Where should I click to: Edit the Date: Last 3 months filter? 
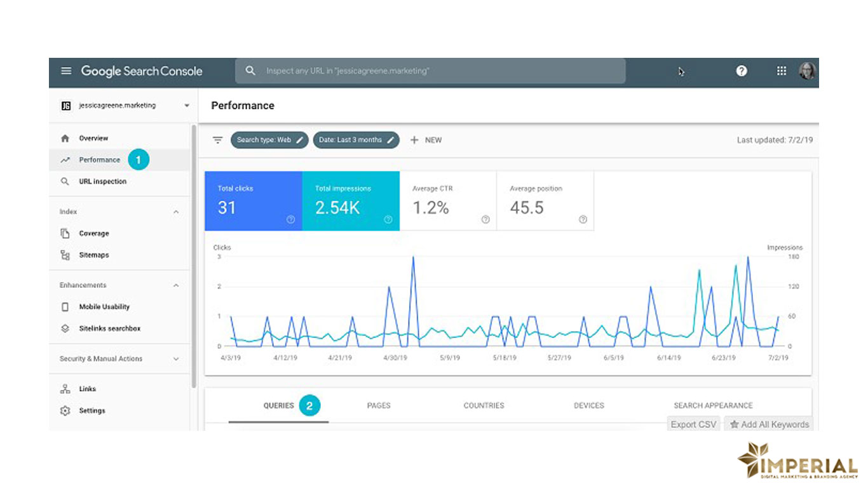tap(356, 140)
